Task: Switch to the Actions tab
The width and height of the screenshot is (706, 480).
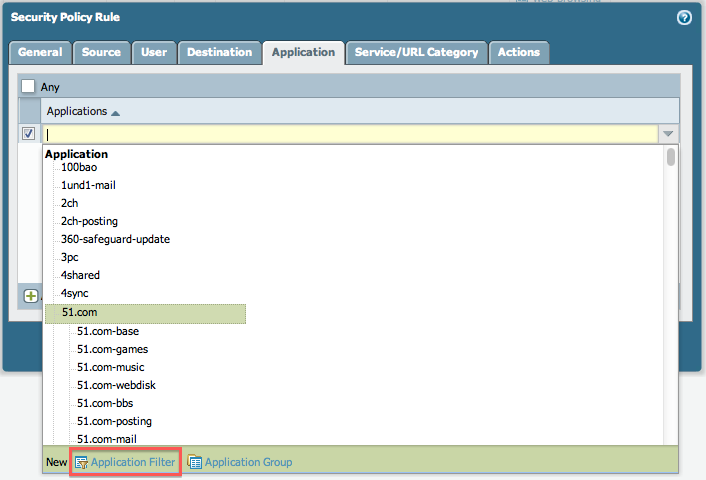Action: (519, 52)
